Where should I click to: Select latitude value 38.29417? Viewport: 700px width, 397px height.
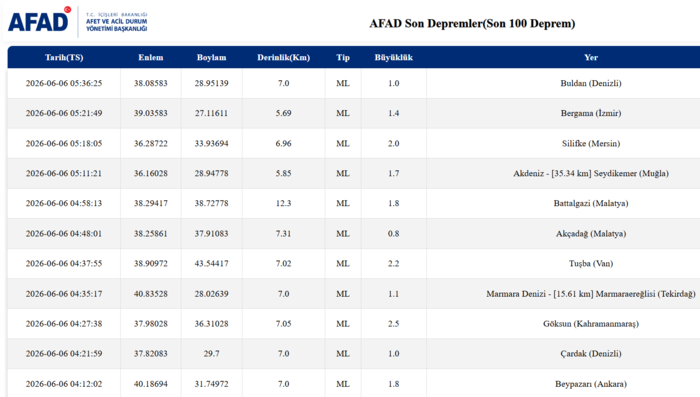pyautogui.click(x=150, y=203)
